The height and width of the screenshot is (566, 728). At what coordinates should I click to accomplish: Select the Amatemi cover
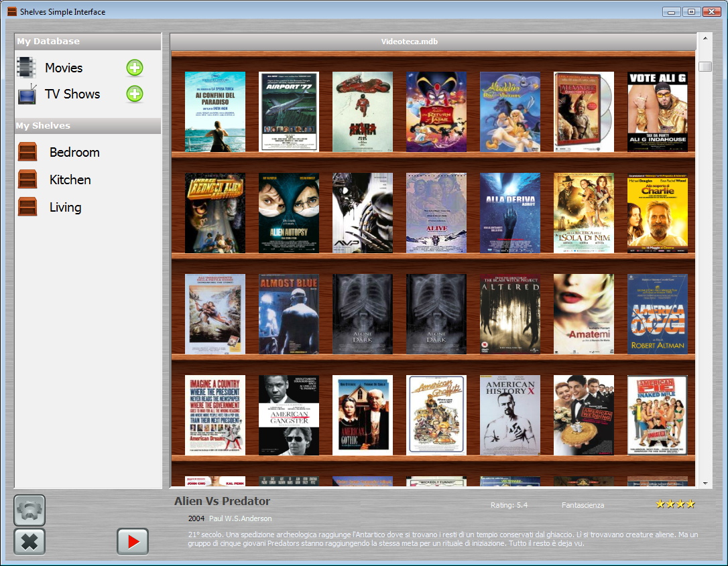(584, 314)
